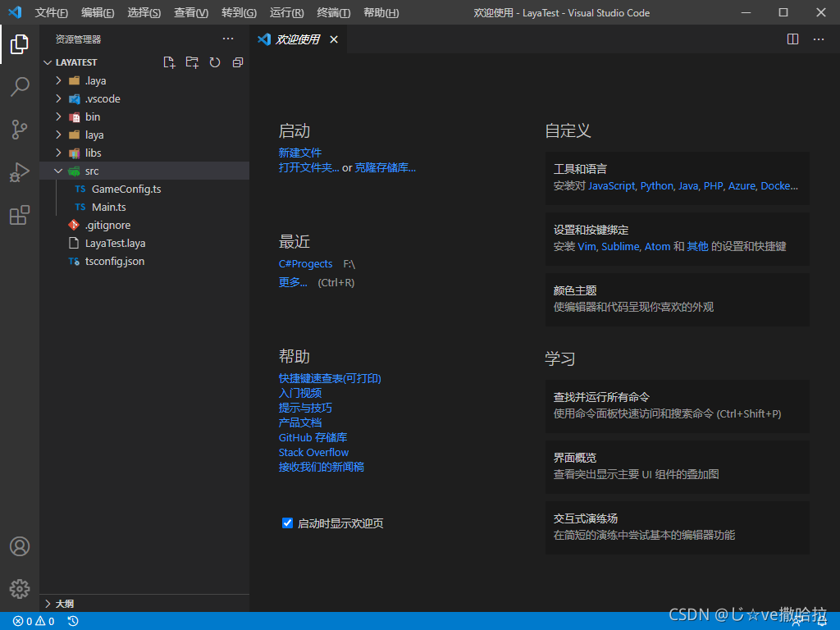840x630 pixels.
Task: Open the Go menu
Action: pyautogui.click(x=239, y=12)
